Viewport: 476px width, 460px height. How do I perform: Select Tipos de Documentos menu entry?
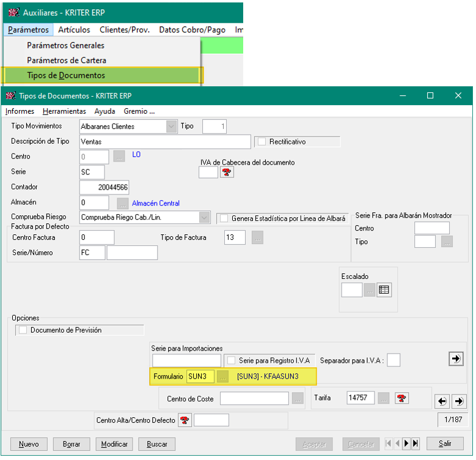click(66, 75)
